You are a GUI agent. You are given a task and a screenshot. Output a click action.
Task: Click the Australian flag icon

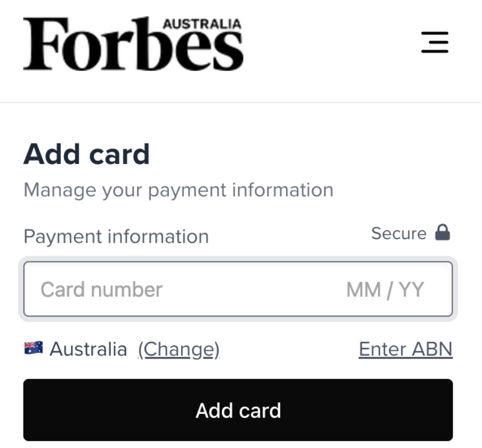[x=34, y=349]
